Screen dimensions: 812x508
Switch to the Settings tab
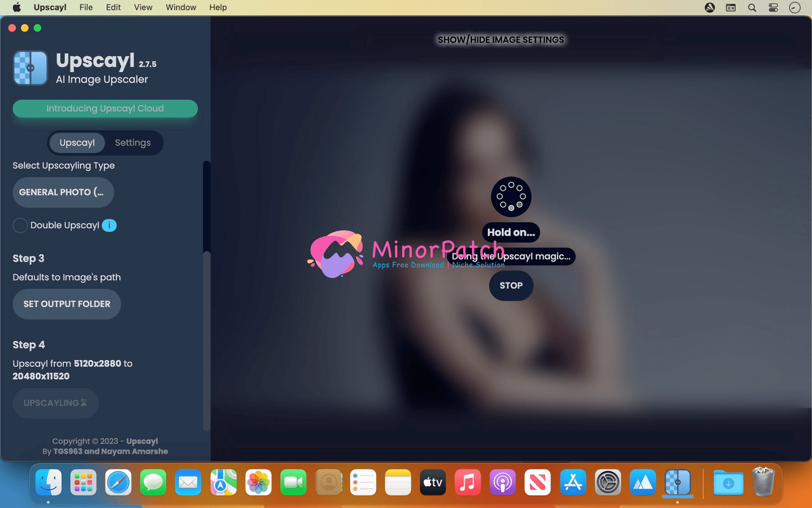(x=133, y=142)
